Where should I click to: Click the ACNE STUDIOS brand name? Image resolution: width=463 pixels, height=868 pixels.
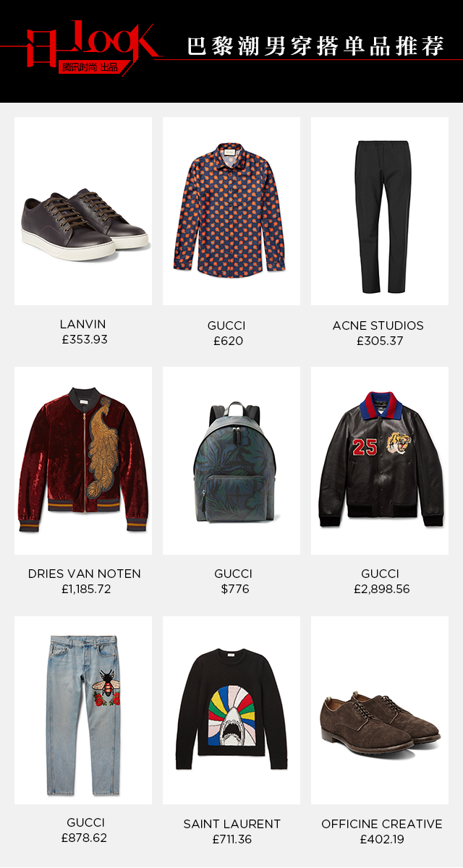378,325
